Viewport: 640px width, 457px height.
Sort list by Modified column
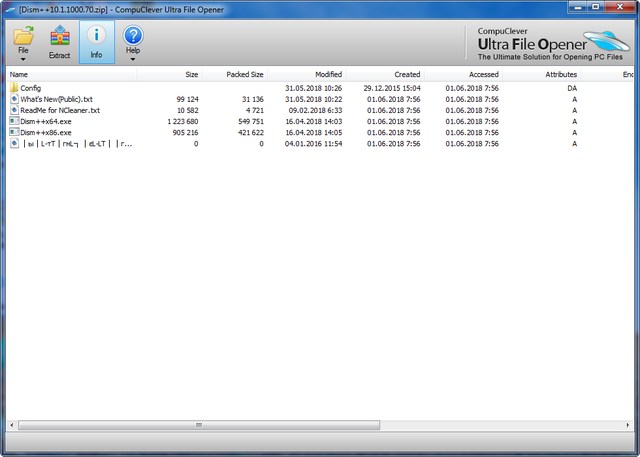click(x=328, y=74)
